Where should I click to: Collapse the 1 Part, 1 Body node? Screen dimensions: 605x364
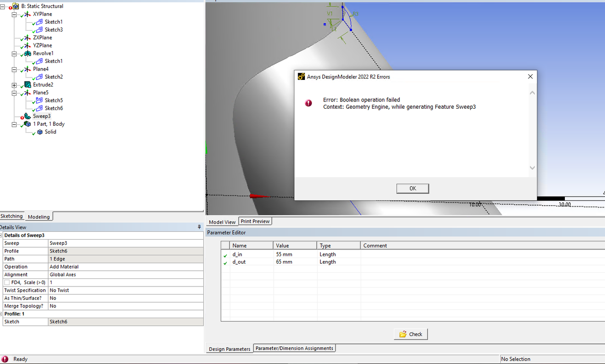(14, 124)
